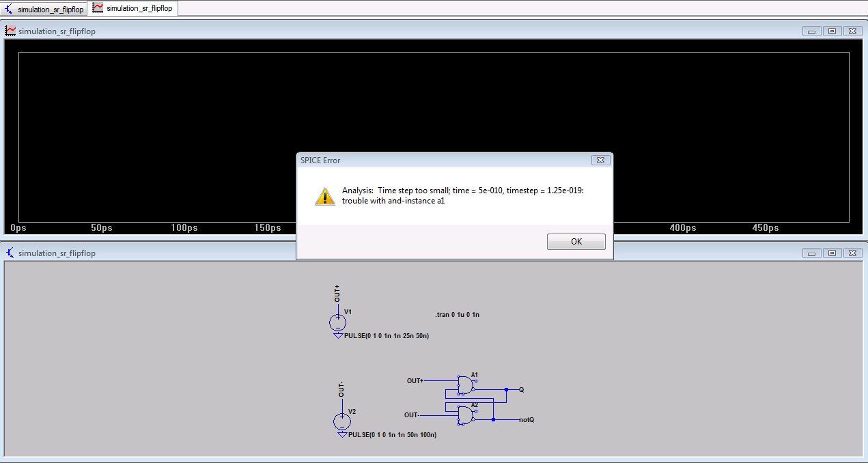Image resolution: width=868 pixels, height=463 pixels.
Task: Click the OUT+ label above V1
Action: pyautogui.click(x=337, y=294)
